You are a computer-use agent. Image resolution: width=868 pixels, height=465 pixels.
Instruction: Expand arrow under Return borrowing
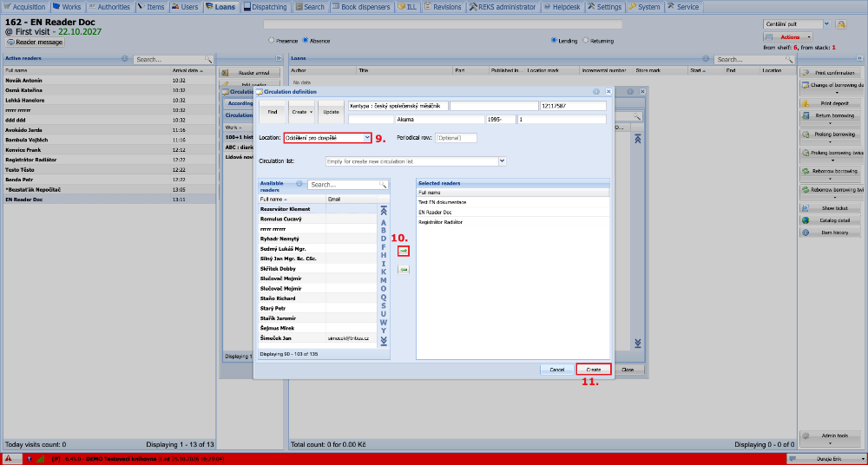click(831, 123)
